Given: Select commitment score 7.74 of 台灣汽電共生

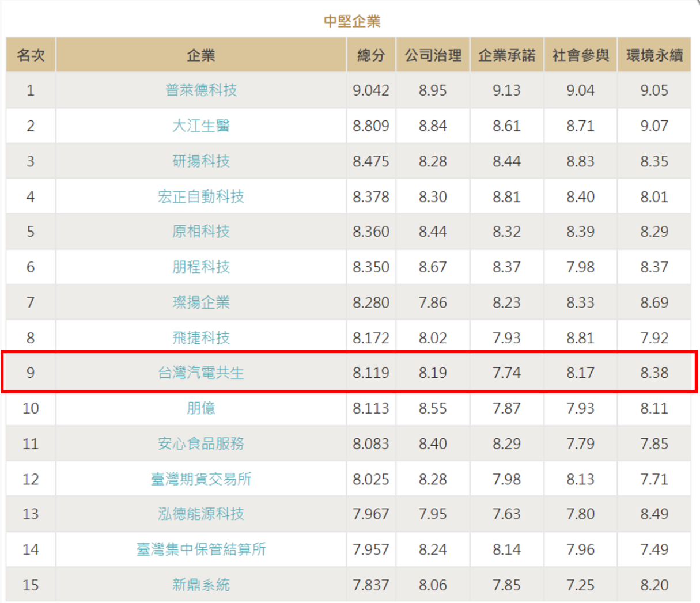Looking at the screenshot, I should pos(506,373).
